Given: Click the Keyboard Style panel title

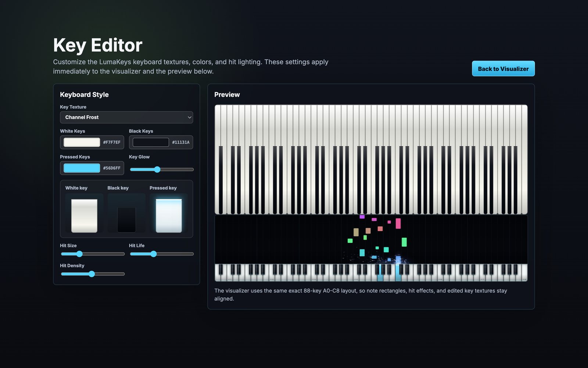Looking at the screenshot, I should 84,95.
